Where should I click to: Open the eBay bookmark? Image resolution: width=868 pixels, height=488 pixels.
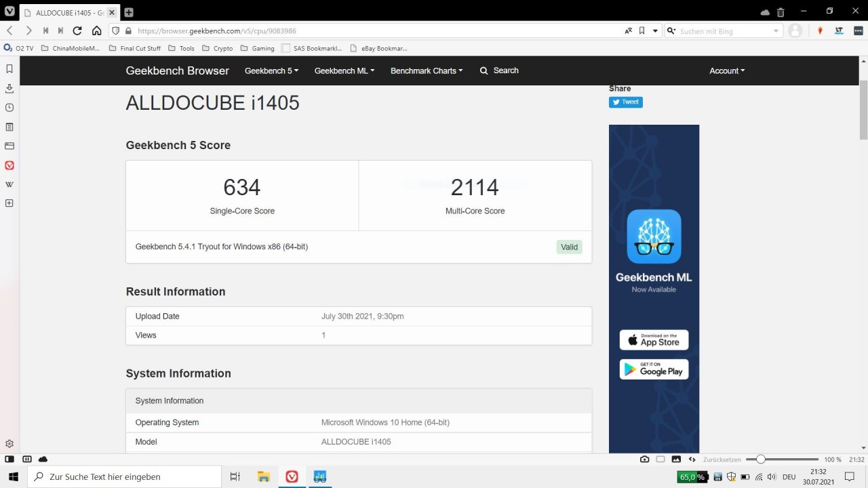pyautogui.click(x=378, y=48)
